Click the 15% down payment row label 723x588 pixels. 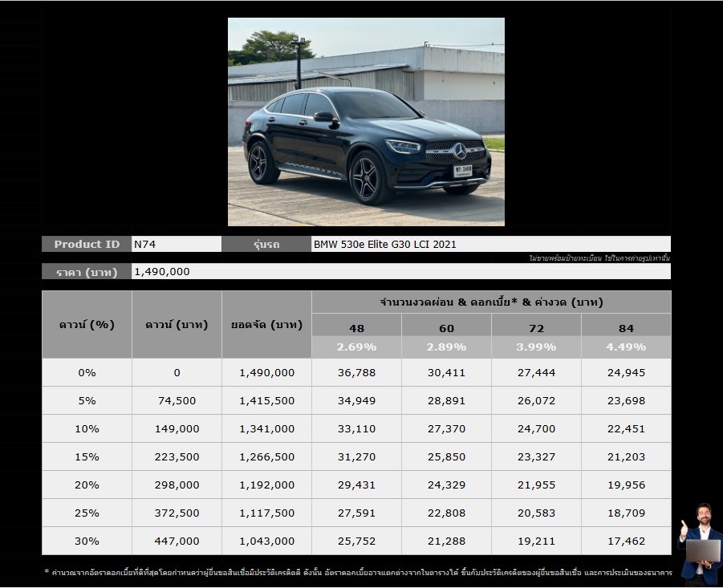tap(87, 456)
